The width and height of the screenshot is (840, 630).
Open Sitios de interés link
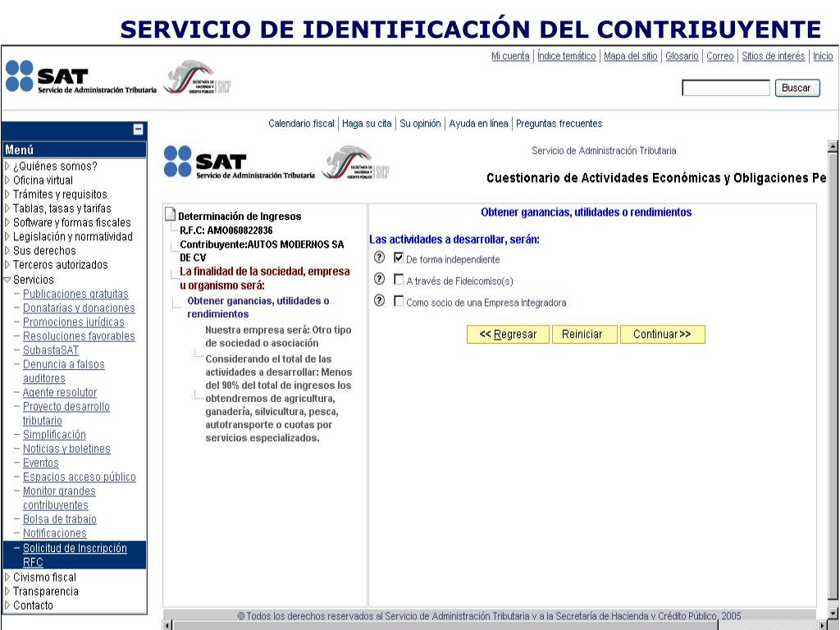[x=773, y=56]
